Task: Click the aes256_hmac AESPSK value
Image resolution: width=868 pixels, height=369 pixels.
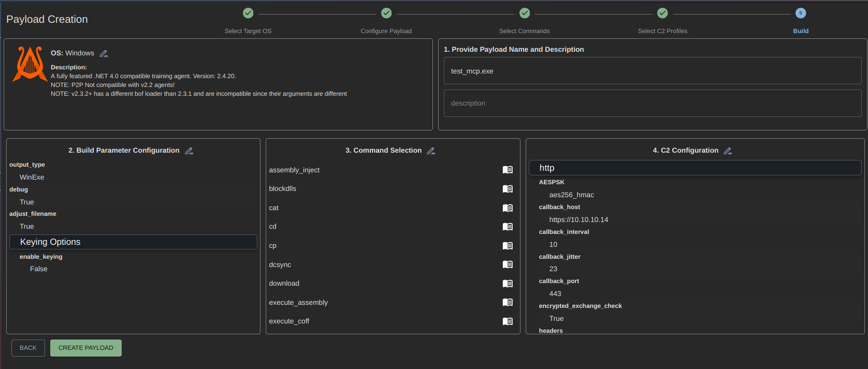Action: click(572, 195)
